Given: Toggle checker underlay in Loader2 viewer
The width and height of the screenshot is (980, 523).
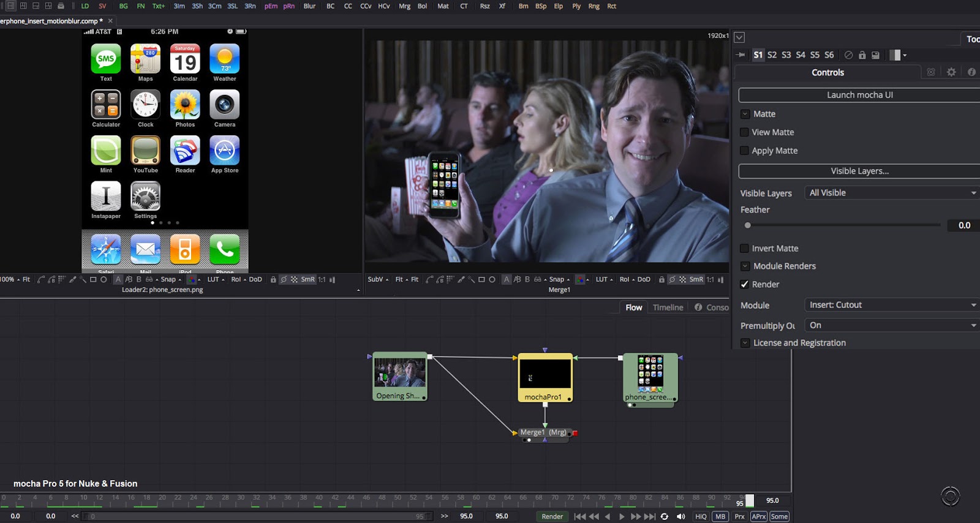Looking at the screenshot, I should tap(294, 279).
